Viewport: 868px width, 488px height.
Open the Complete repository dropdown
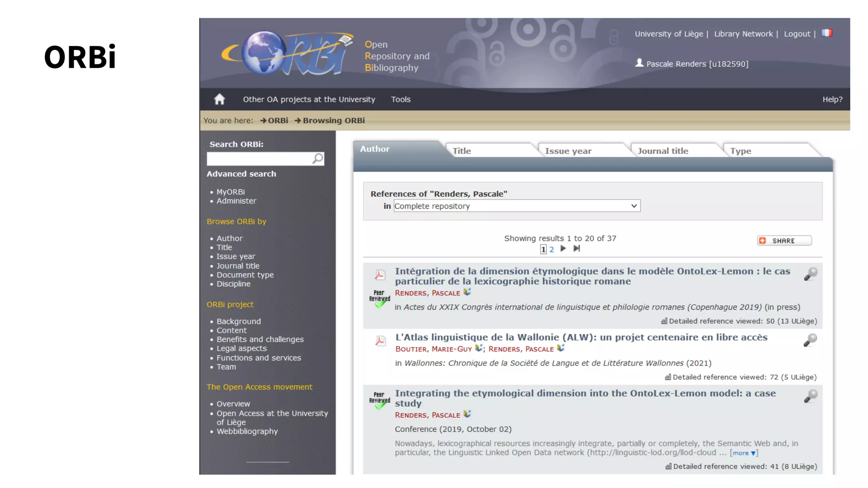pos(517,206)
